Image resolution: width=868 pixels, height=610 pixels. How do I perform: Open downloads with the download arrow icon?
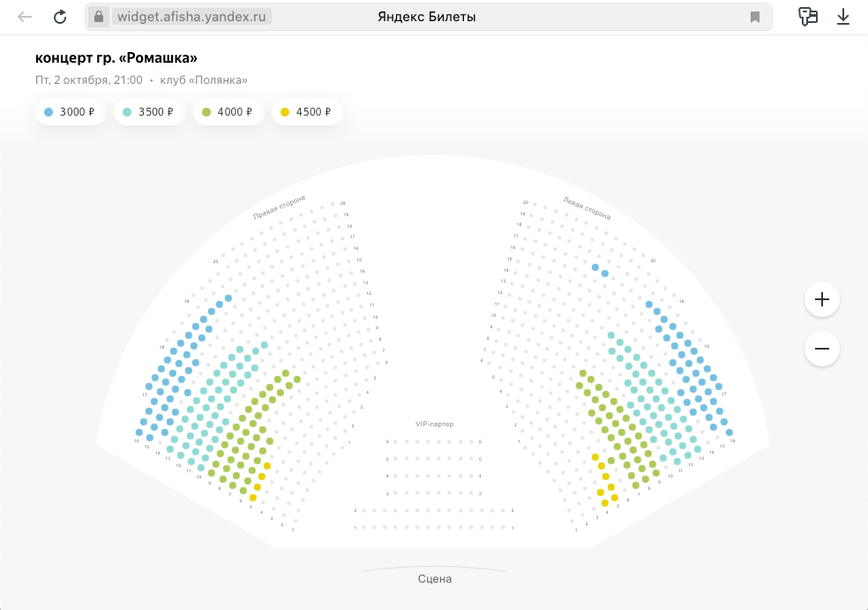tap(843, 17)
